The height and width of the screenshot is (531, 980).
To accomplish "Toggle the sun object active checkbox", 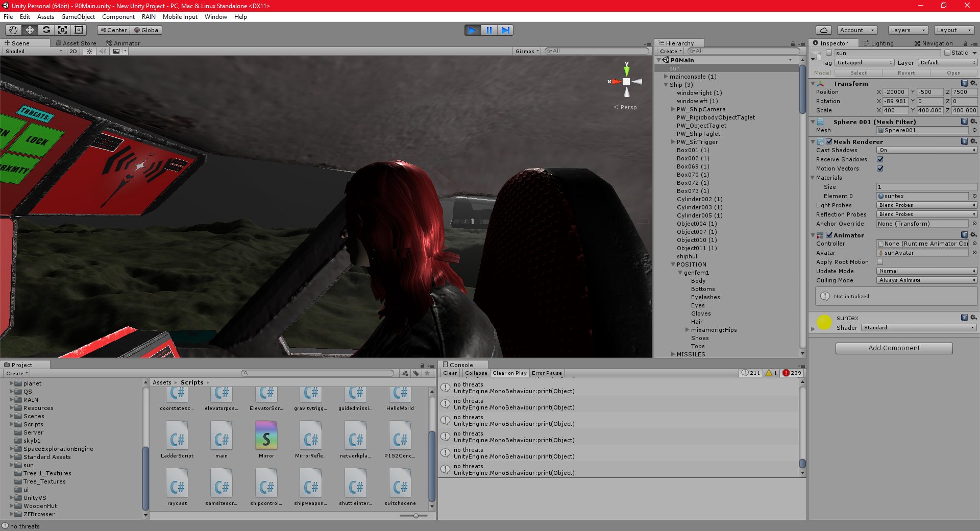I will click(x=829, y=53).
